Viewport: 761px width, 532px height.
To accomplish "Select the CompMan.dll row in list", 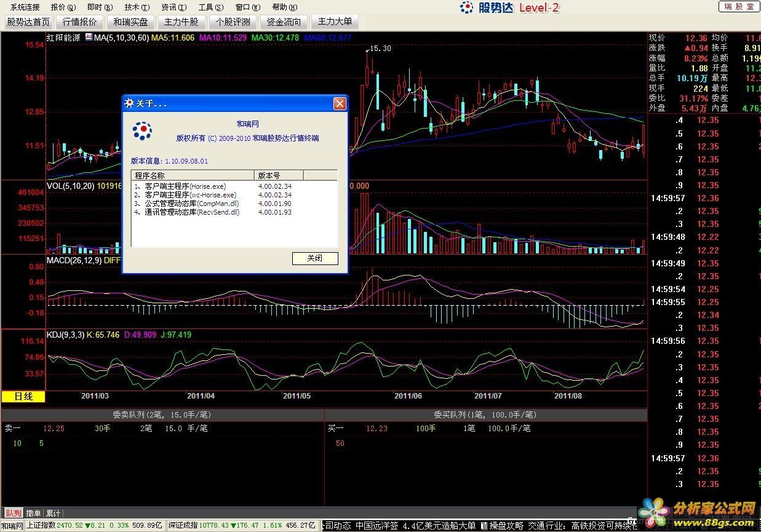I will click(x=234, y=203).
